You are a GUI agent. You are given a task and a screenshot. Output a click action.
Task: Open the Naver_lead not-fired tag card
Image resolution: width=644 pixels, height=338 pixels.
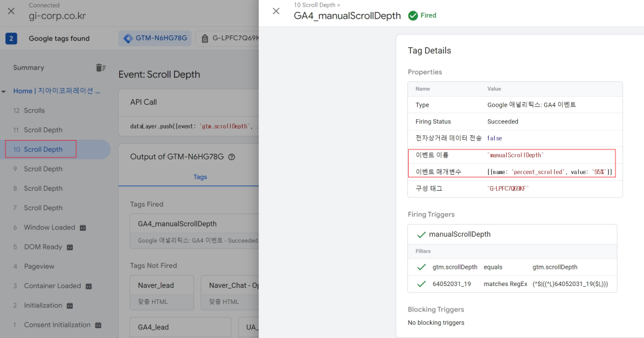[x=161, y=291]
